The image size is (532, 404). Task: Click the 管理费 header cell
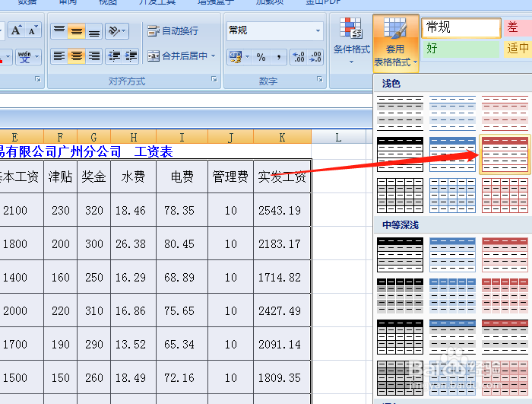(230, 177)
